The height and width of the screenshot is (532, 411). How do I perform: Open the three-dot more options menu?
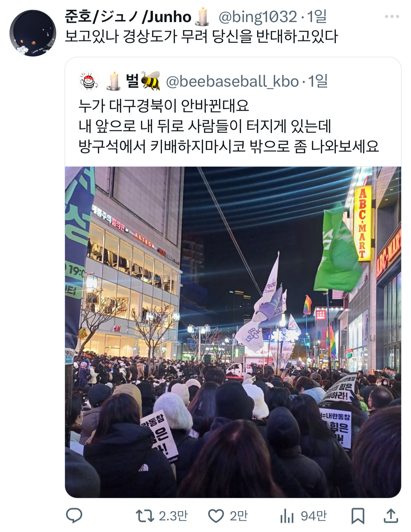(x=392, y=16)
